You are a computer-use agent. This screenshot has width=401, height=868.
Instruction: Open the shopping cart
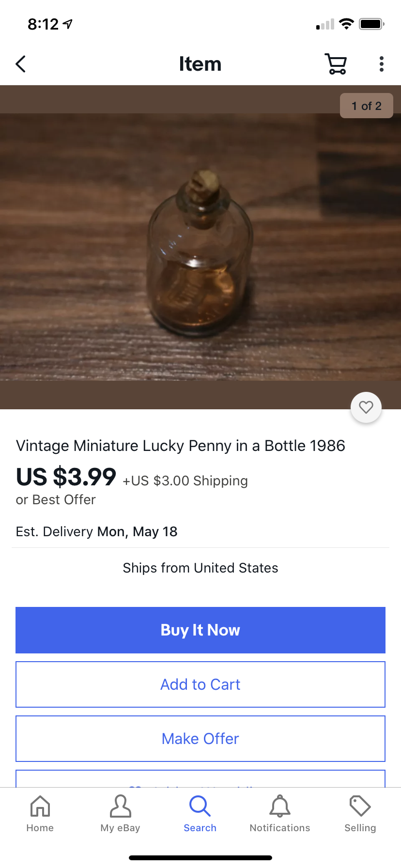tap(335, 64)
